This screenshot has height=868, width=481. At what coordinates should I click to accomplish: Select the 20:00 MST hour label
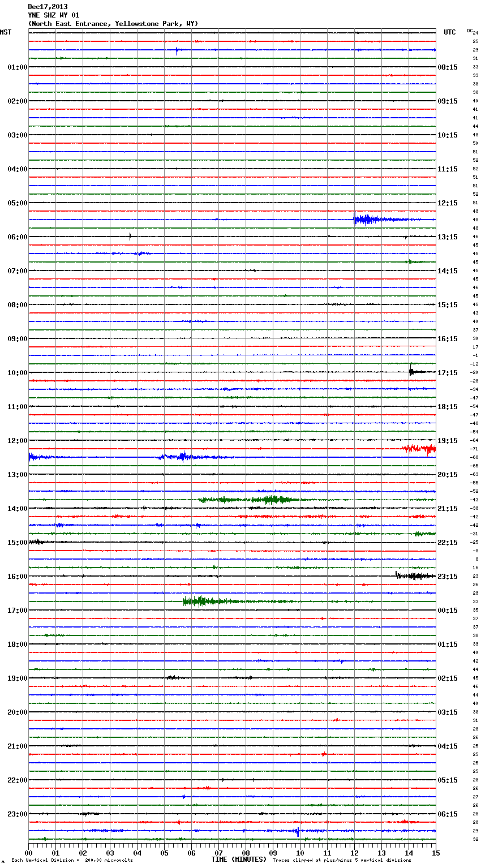17,712
